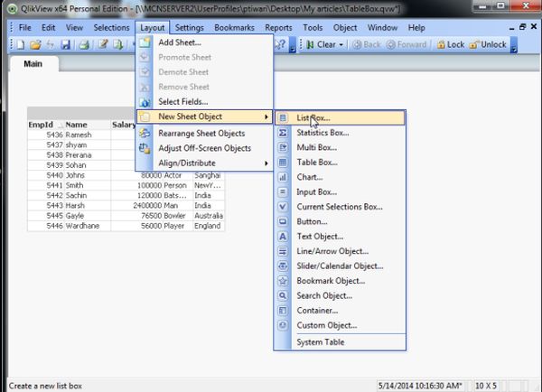Image resolution: width=542 pixels, height=392 pixels.
Task: Open the Settings menu
Action: click(x=189, y=28)
